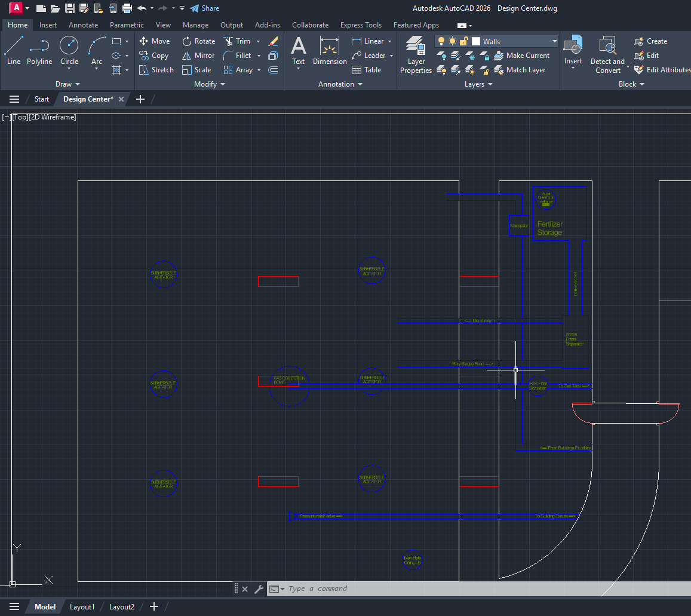The image size is (691, 616).
Task: Click the Leader tool
Action: [x=368, y=56]
